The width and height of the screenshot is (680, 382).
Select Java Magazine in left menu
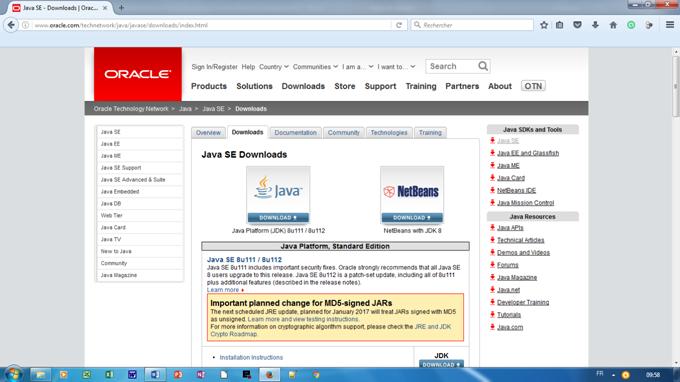point(118,275)
